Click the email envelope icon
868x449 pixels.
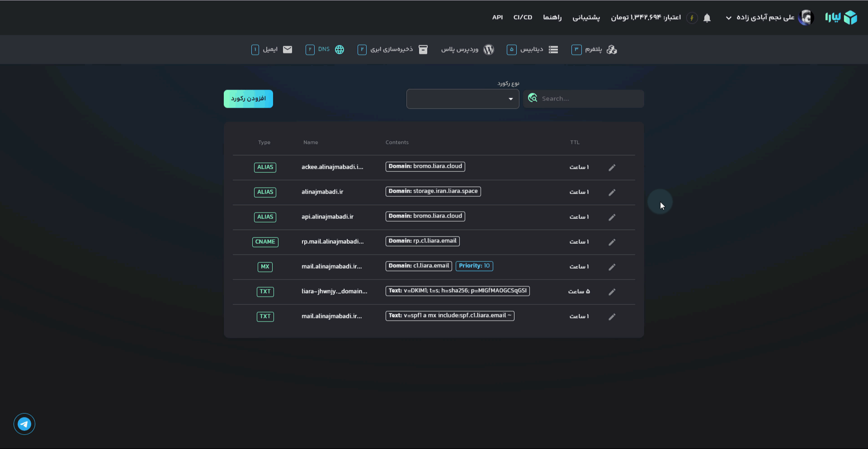pos(288,49)
